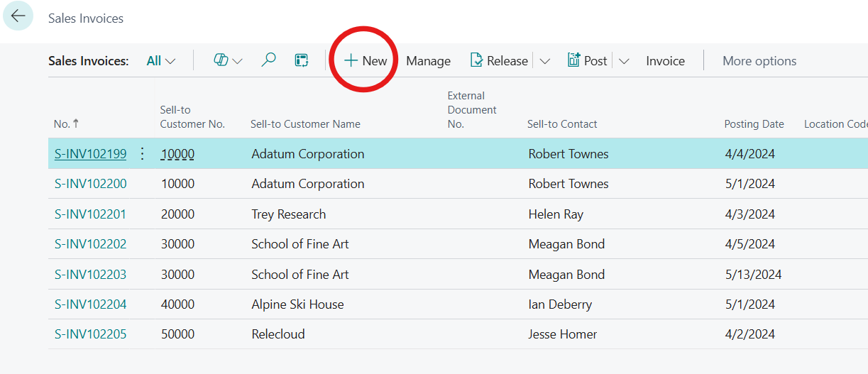
Task: Click the Release action
Action: [499, 61]
